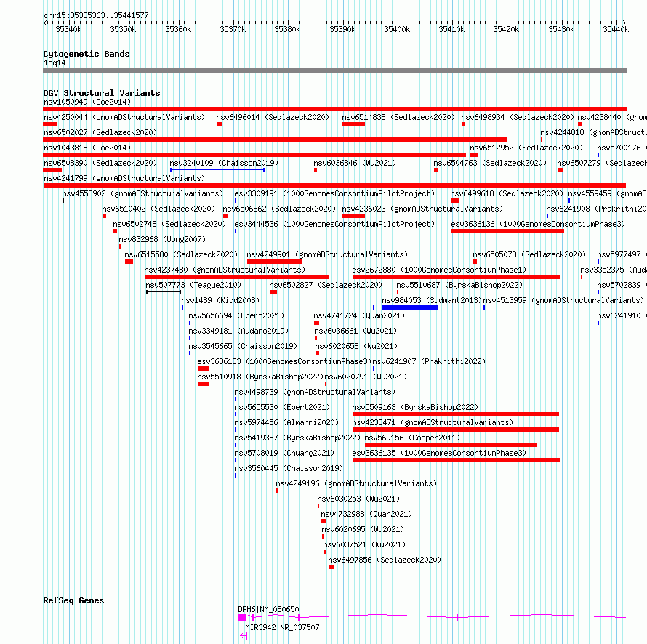Click nsv6515580 (Sedlazeck2020) label
Image resolution: width=647 pixels, height=644 pixels.
coord(181,254)
